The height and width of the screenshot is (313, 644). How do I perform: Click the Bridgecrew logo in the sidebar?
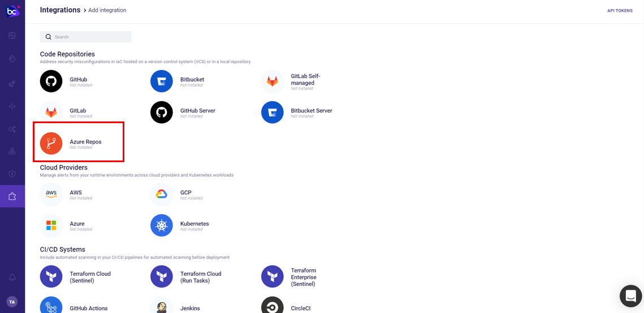pos(12,11)
